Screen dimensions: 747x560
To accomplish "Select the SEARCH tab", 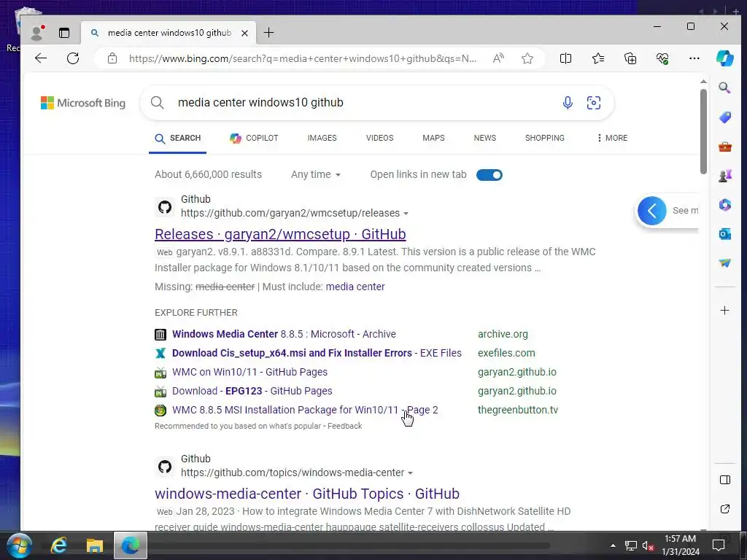I will click(178, 138).
